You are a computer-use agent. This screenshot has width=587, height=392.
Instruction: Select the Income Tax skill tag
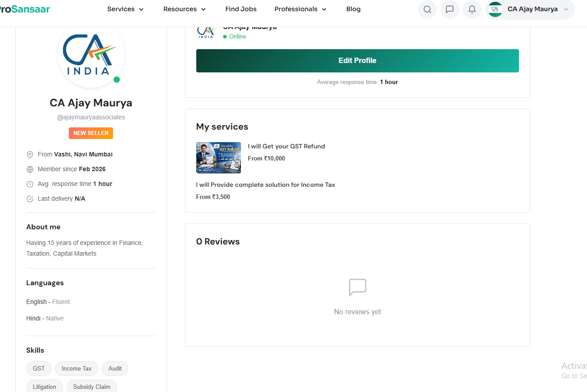point(76,369)
